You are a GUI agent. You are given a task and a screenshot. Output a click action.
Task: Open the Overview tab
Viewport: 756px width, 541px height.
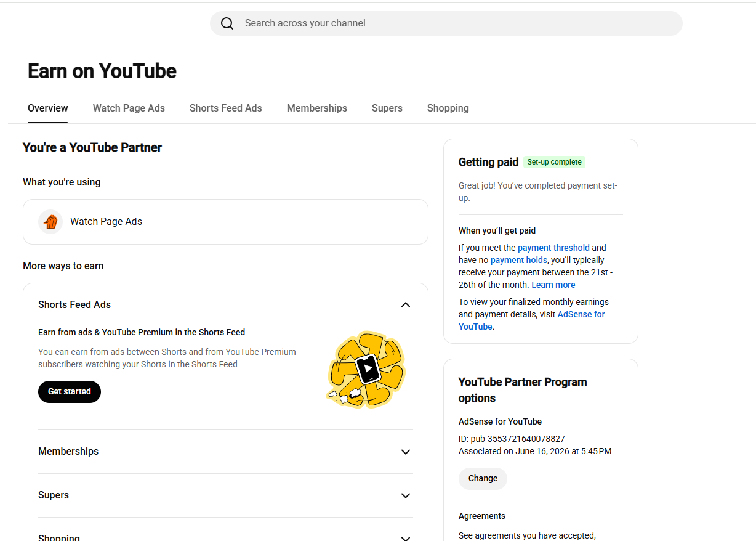(x=48, y=108)
